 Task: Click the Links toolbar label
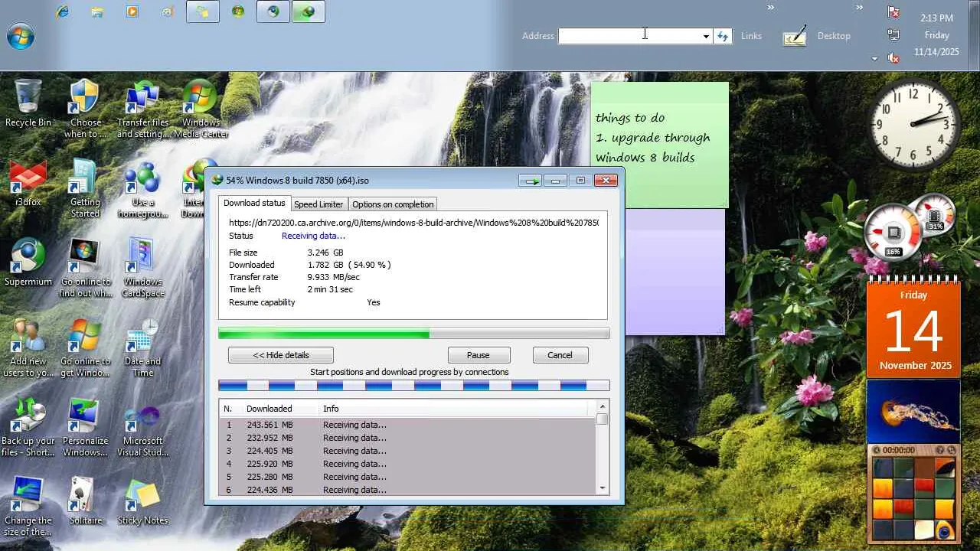(x=751, y=36)
